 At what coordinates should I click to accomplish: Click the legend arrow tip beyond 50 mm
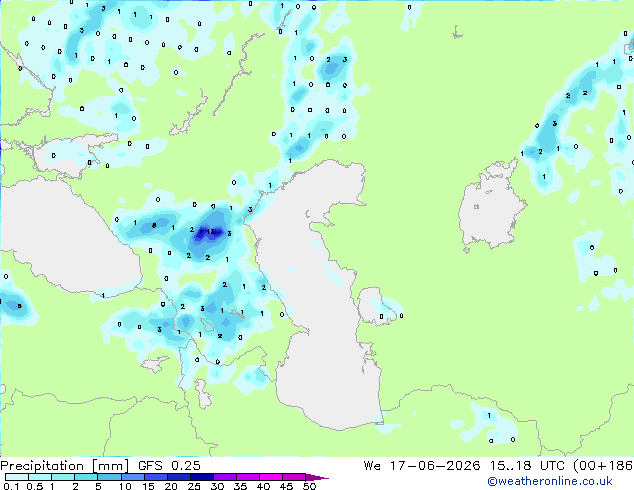[317, 477]
